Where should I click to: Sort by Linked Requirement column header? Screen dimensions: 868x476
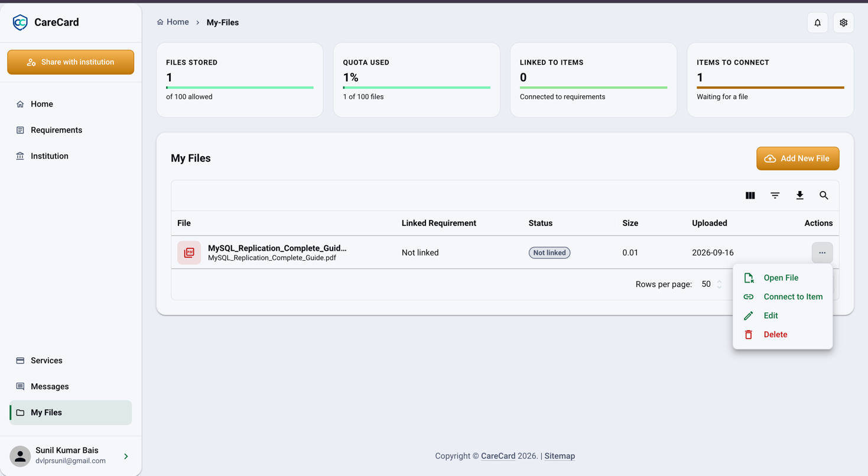click(439, 223)
